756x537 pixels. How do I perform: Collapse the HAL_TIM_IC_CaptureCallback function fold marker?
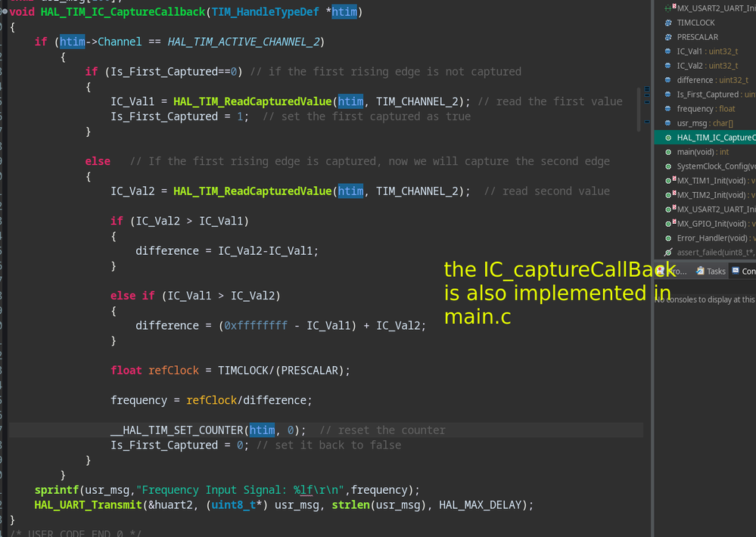pos(4,11)
